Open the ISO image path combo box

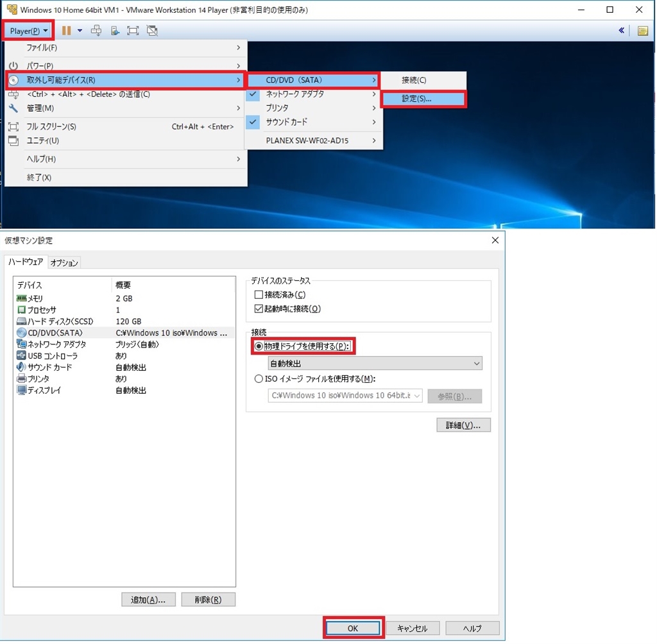(345, 396)
